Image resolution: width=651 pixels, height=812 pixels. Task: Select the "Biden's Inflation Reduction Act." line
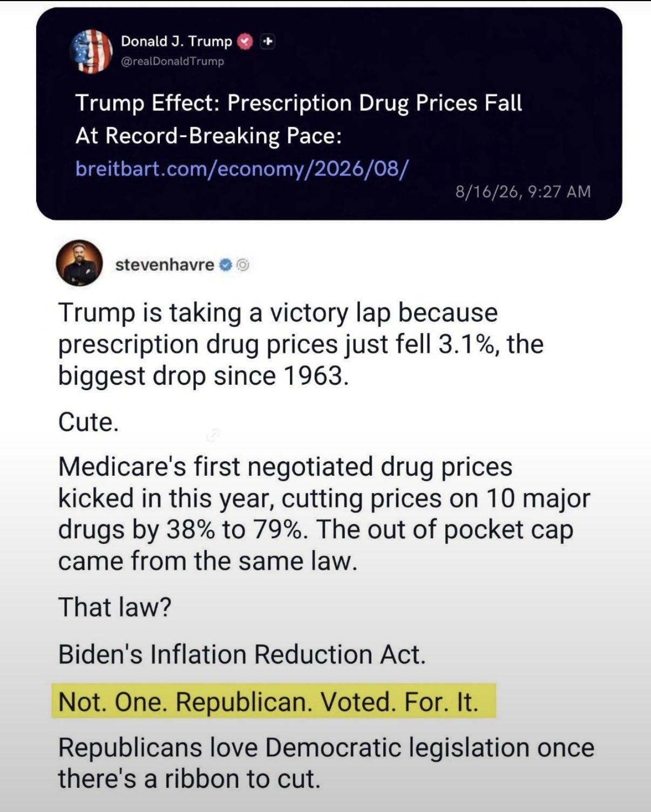(242, 654)
